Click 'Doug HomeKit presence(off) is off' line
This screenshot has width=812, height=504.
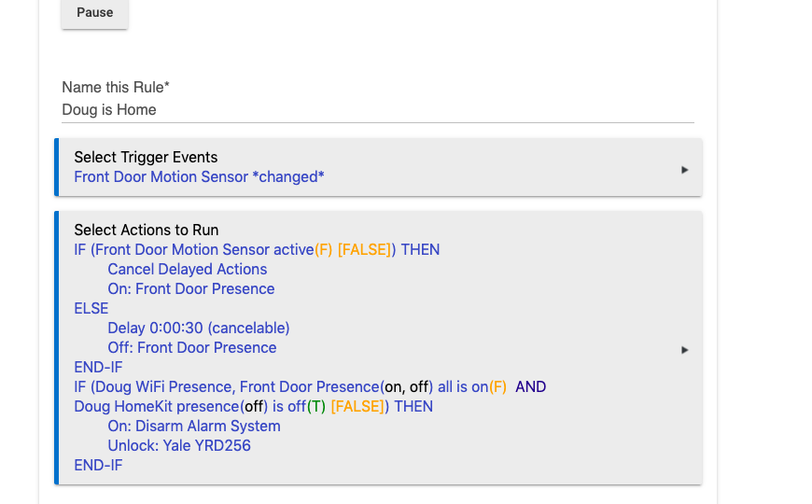tap(253, 407)
